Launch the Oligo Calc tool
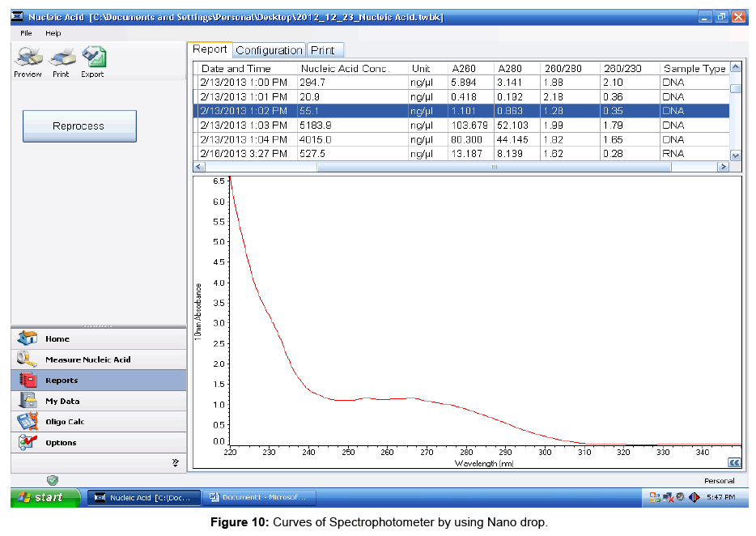756x536 pixels. pos(65,422)
